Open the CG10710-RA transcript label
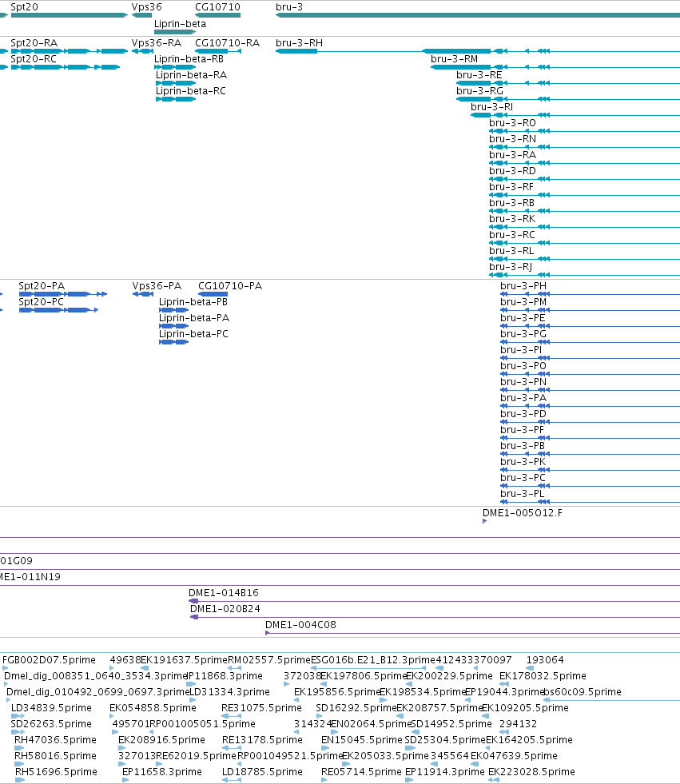This screenshot has height=784, width=680. 228,43
